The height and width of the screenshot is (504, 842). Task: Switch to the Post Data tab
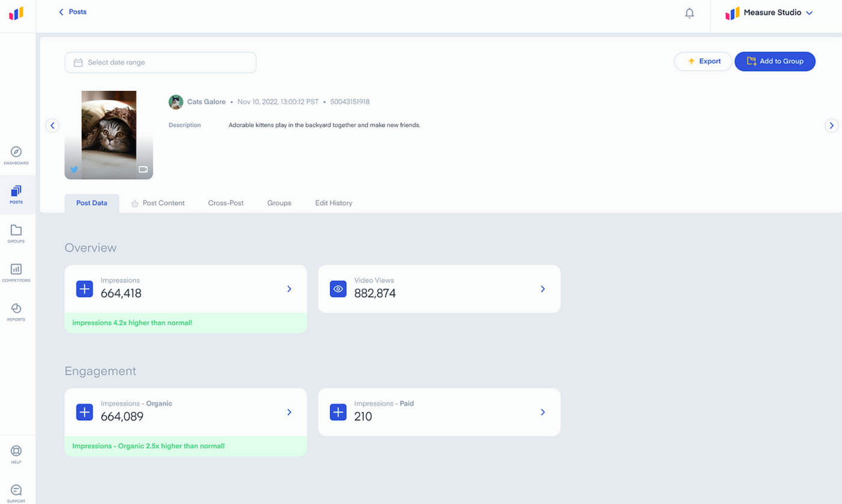tap(92, 203)
